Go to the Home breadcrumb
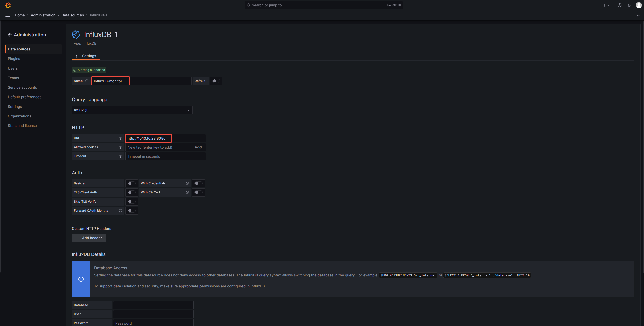The height and width of the screenshot is (326, 644). (x=20, y=15)
